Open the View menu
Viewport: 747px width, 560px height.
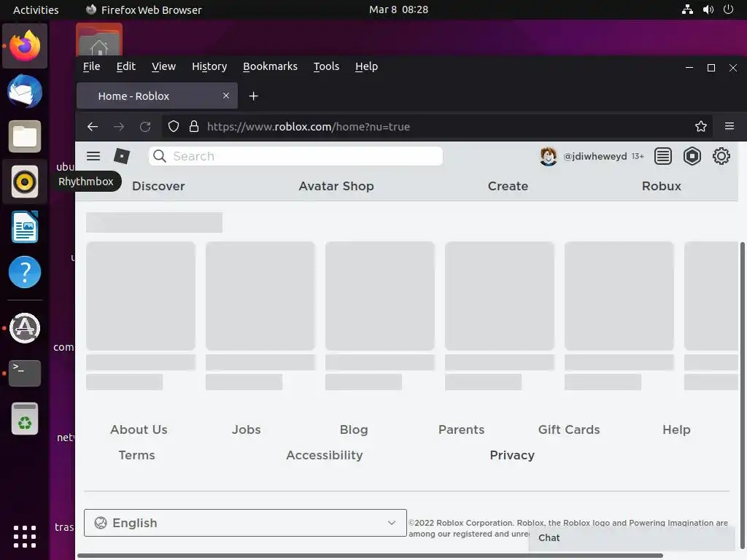(163, 66)
